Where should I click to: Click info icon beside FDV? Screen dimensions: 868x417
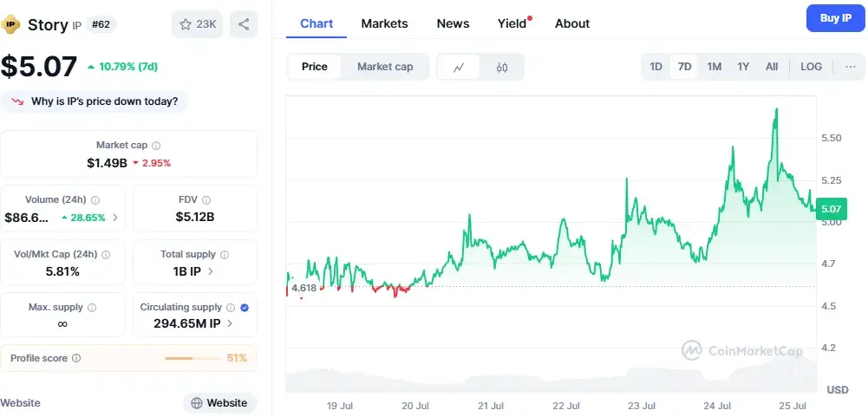(x=206, y=200)
